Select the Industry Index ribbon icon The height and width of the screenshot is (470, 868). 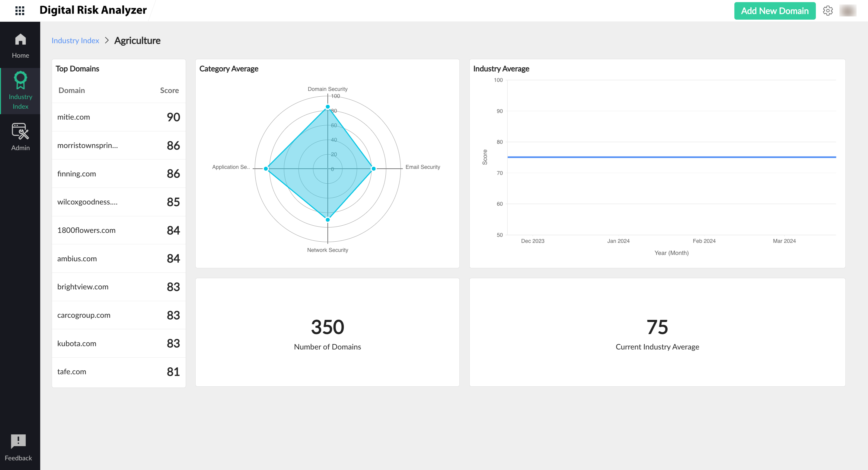(20, 80)
